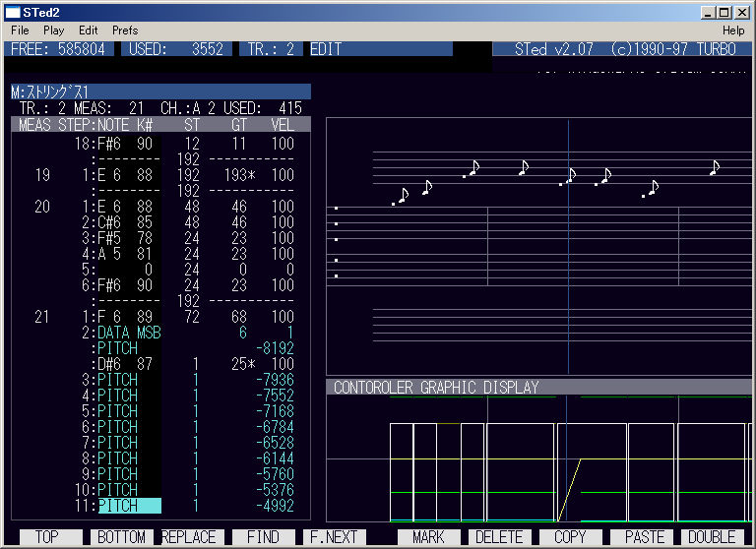
Task: Click the FIND function button
Action: (x=263, y=537)
